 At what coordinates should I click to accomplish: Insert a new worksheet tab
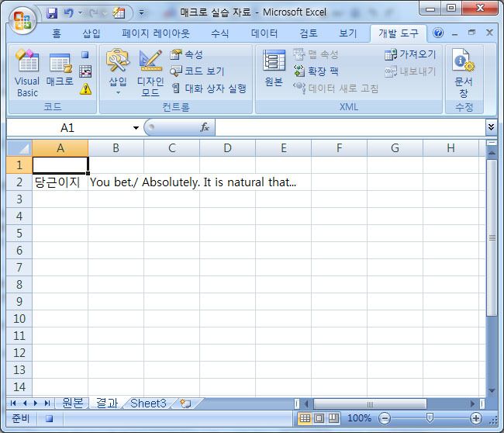186,404
